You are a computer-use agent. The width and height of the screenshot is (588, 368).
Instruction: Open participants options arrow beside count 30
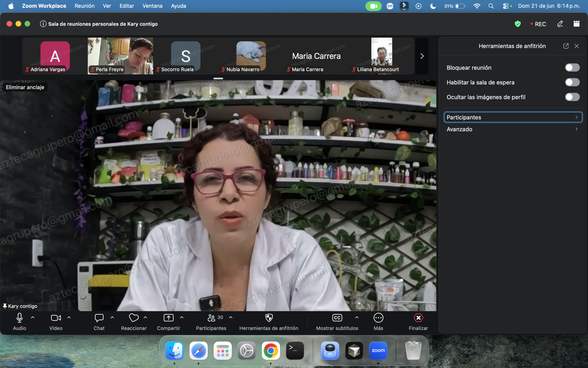pyautogui.click(x=231, y=317)
